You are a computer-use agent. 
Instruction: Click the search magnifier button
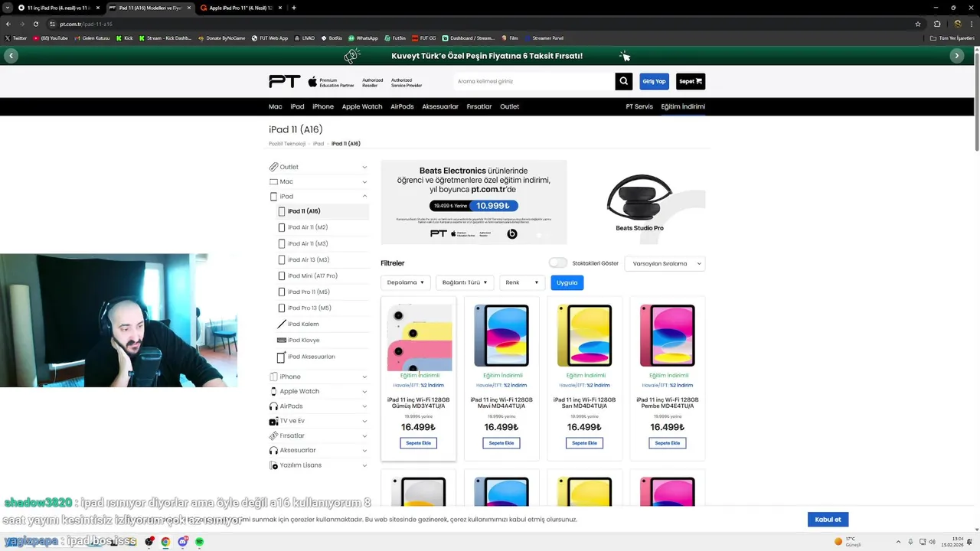click(624, 81)
